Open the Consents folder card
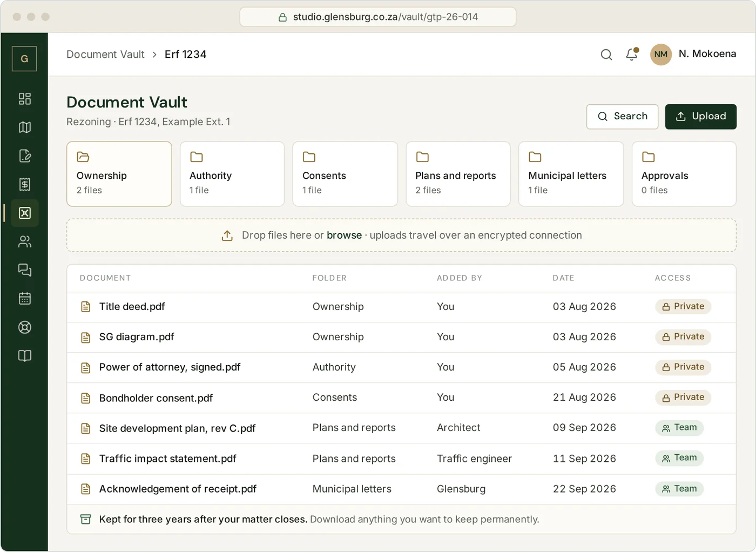 (345, 174)
